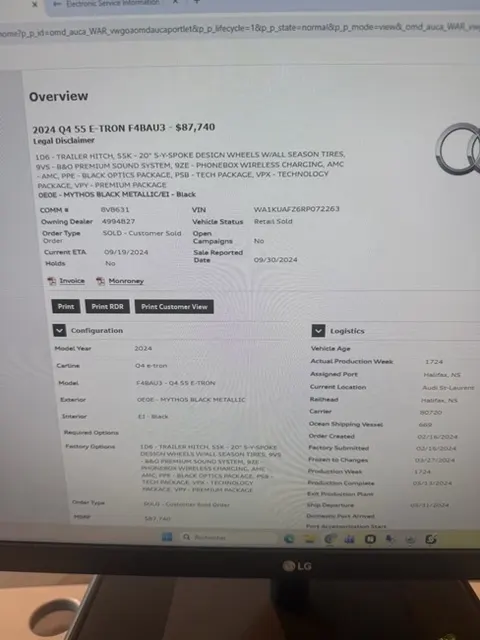The width and height of the screenshot is (480, 640).
Task: Click the PDF icon beside Invoice
Action: pyautogui.click(x=52, y=281)
